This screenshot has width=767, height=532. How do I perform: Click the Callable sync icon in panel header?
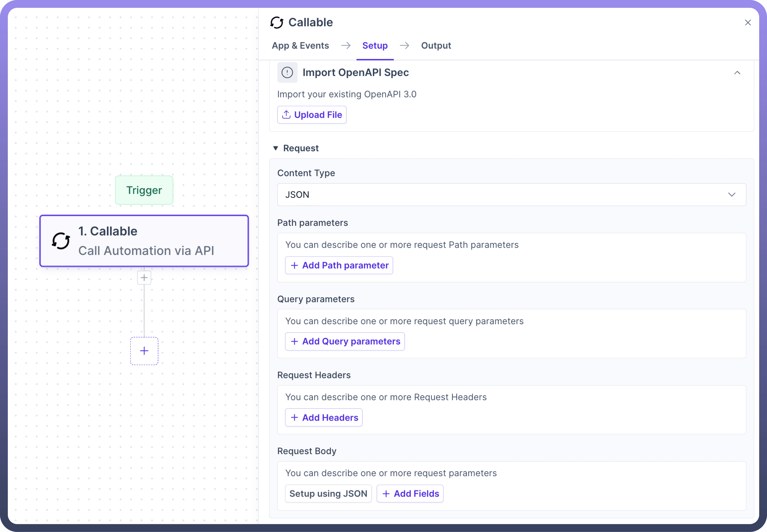coord(277,23)
